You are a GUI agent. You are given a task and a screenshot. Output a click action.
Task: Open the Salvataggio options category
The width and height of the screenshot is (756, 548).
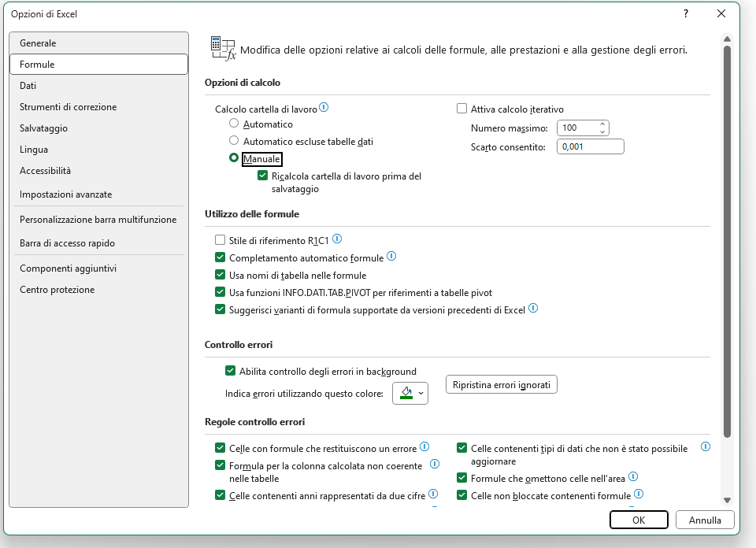[99, 128]
